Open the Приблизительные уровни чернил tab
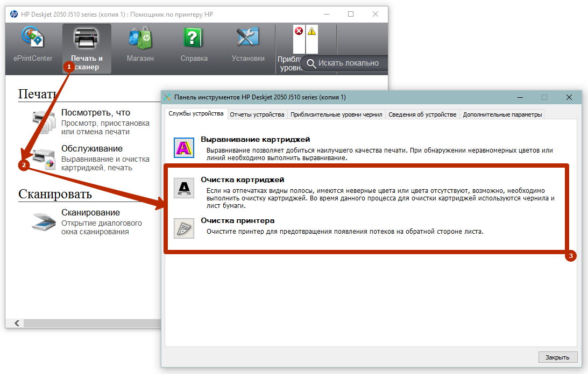Image resolution: width=588 pixels, height=374 pixels. pos(336,114)
